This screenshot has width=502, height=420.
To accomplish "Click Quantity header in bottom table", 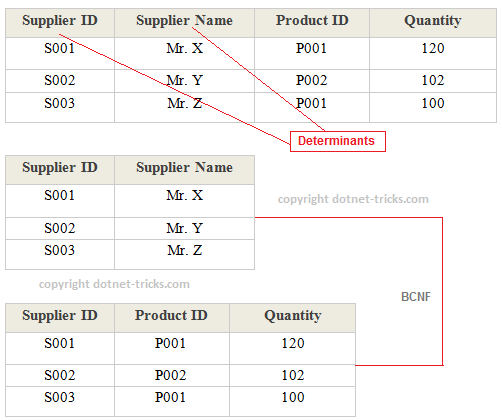I will (293, 318).
